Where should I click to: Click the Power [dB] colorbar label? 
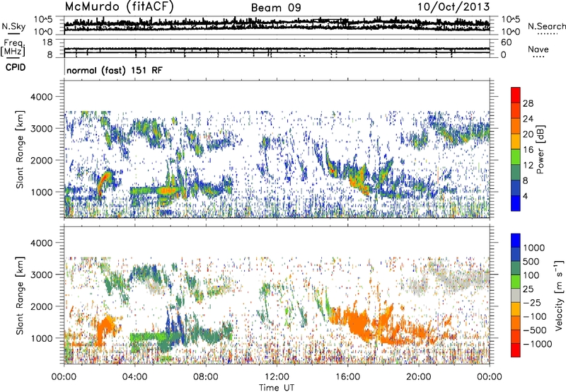coord(540,149)
